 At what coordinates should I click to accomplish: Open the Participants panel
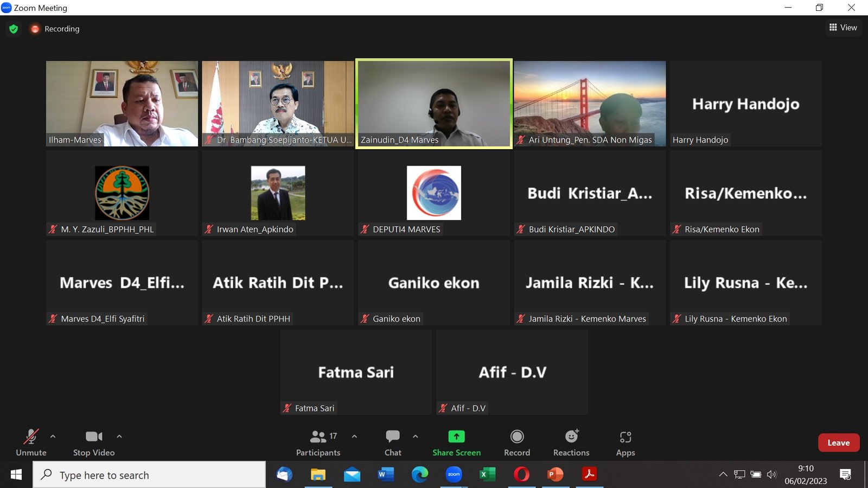(x=318, y=443)
